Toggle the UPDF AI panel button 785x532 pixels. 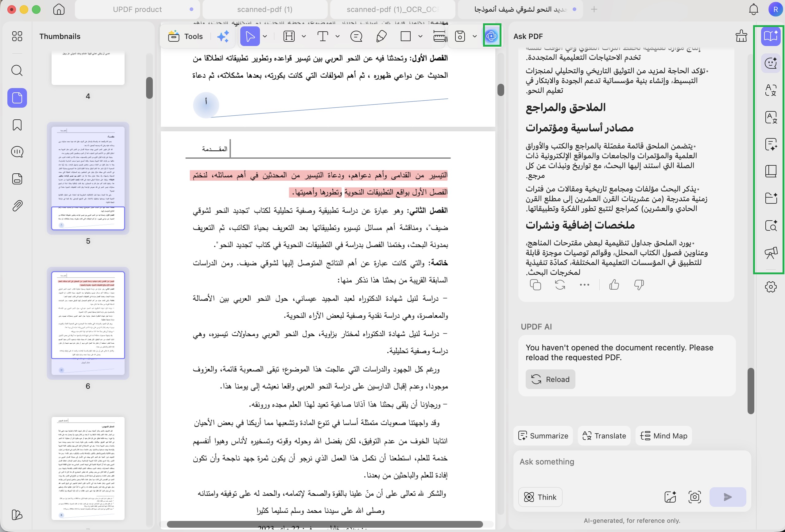492,36
